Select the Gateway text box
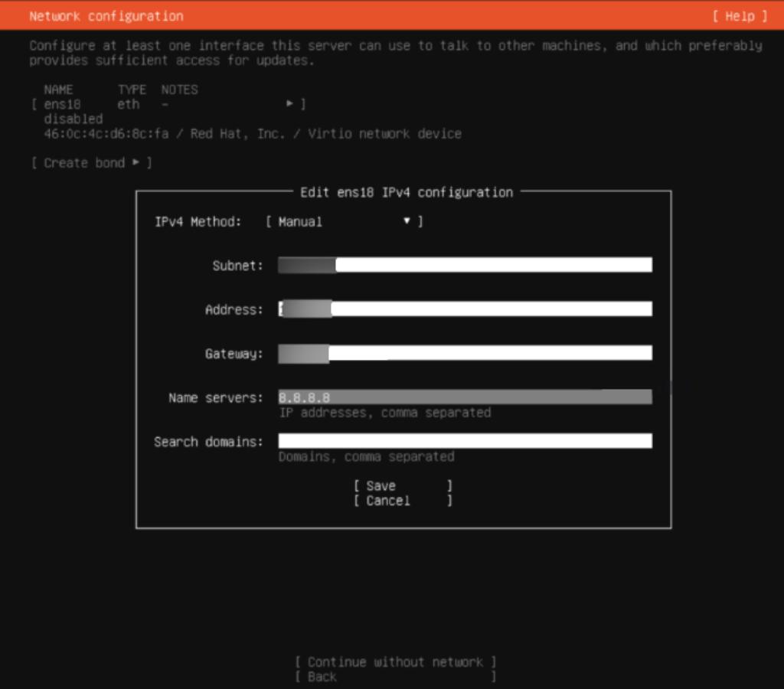The height and width of the screenshot is (689, 784). pos(465,353)
